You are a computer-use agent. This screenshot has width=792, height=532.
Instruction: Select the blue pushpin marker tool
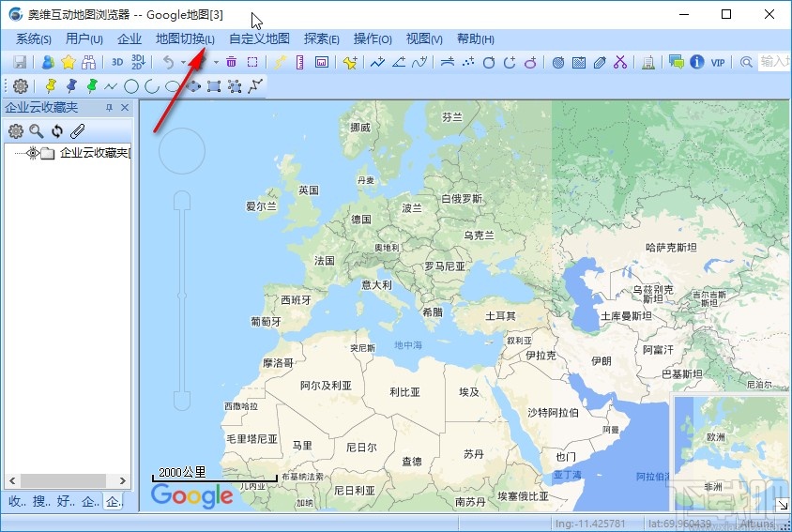click(x=71, y=86)
